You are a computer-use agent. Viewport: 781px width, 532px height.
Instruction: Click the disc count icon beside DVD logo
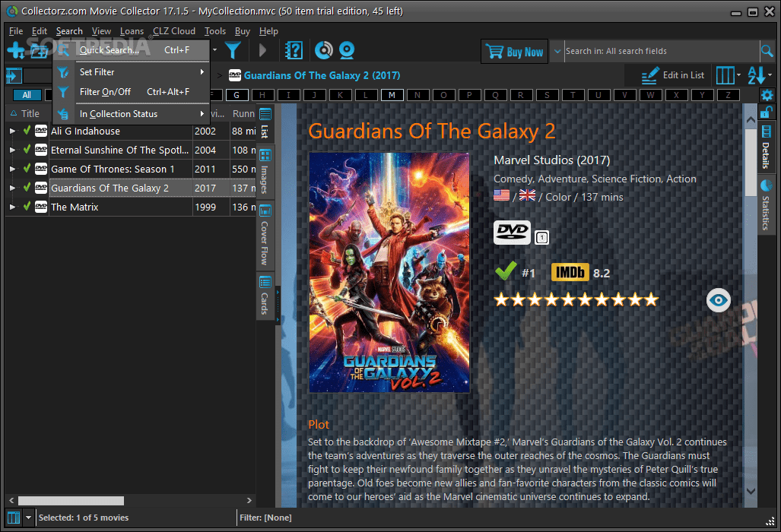point(542,238)
